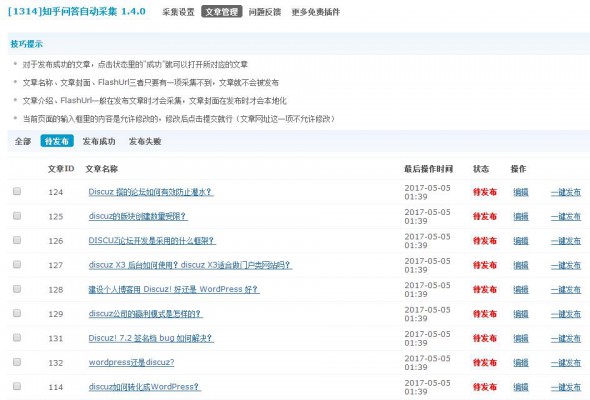Open article 'discuz如何转化成WordPress?'
The height and width of the screenshot is (400, 590).
pos(144,387)
